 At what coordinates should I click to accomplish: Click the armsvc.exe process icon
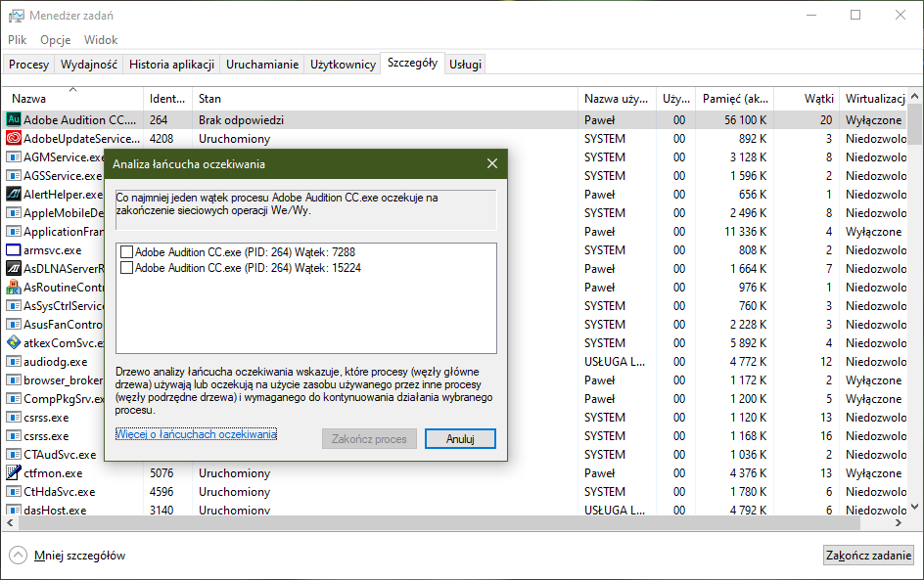pyautogui.click(x=14, y=249)
